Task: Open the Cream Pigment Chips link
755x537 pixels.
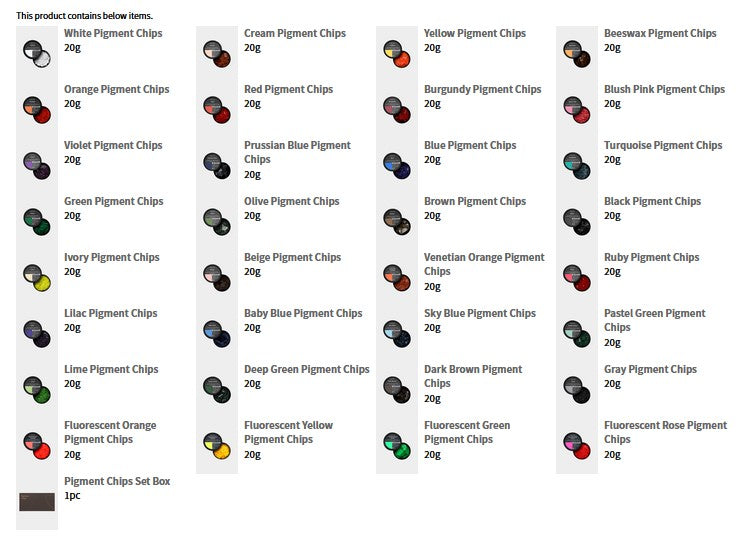Action: (295, 33)
